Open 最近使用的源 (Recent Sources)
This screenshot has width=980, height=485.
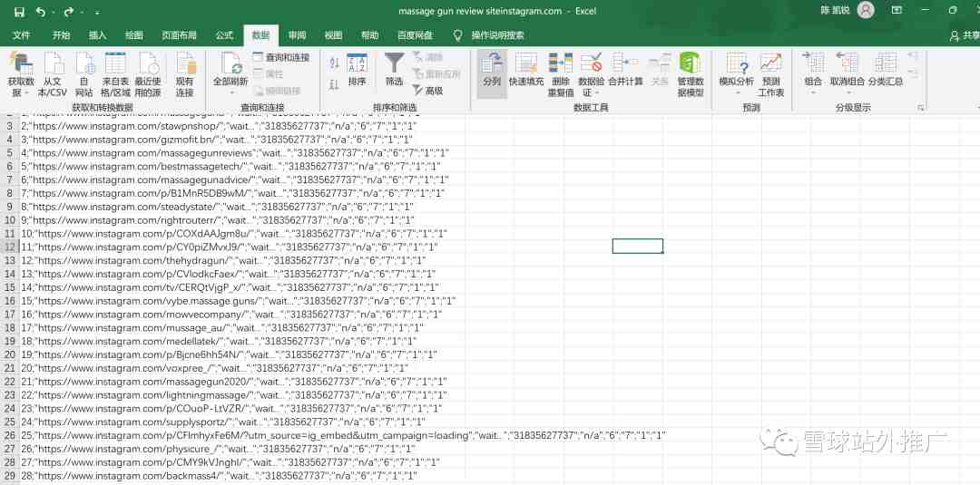(148, 75)
